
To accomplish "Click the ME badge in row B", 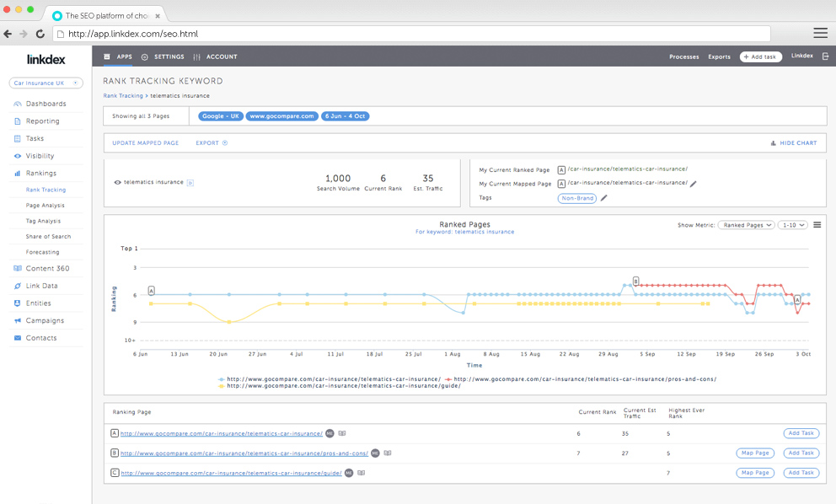I will tap(375, 453).
